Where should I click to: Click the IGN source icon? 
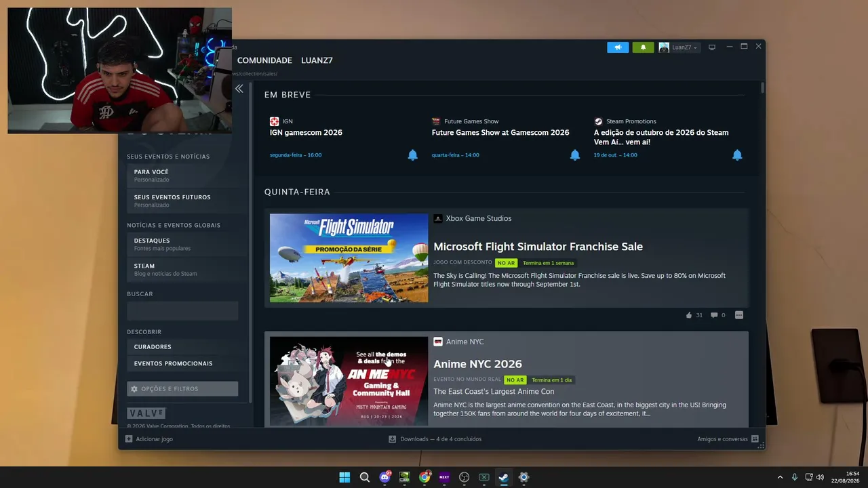click(x=274, y=121)
